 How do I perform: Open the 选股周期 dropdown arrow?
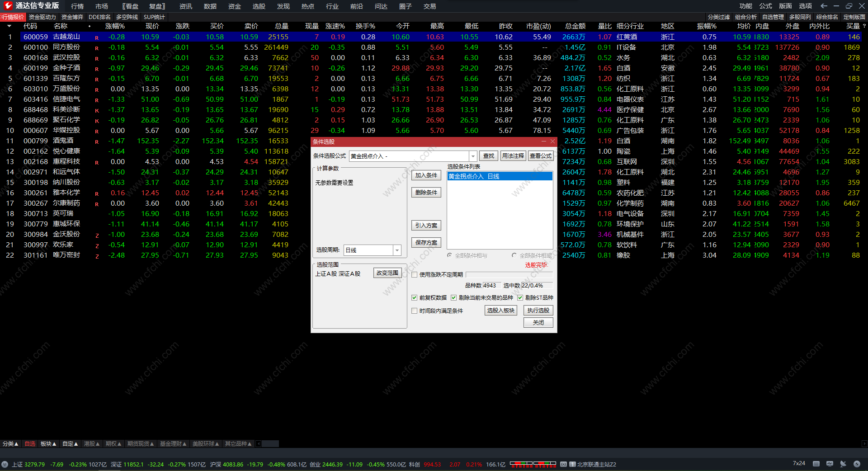397,250
